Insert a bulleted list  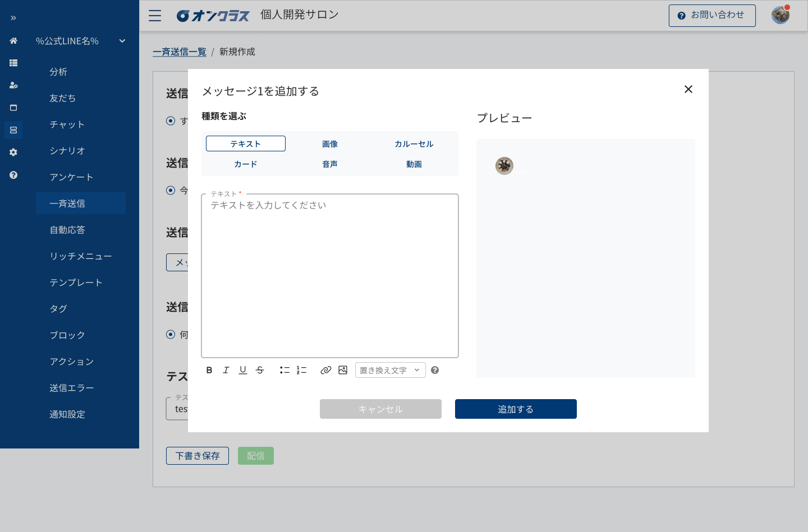point(284,370)
